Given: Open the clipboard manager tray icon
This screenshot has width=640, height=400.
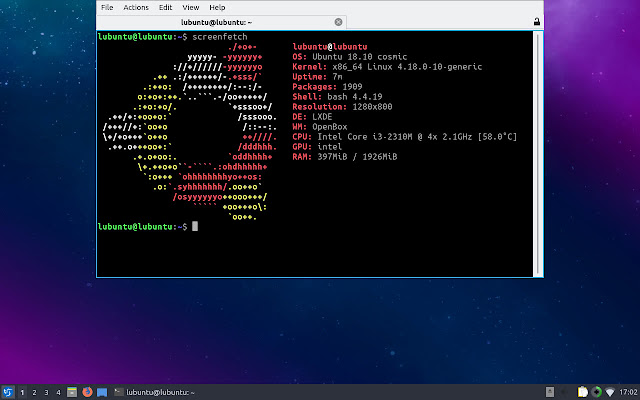Looking at the screenshot, I should tap(583, 392).
